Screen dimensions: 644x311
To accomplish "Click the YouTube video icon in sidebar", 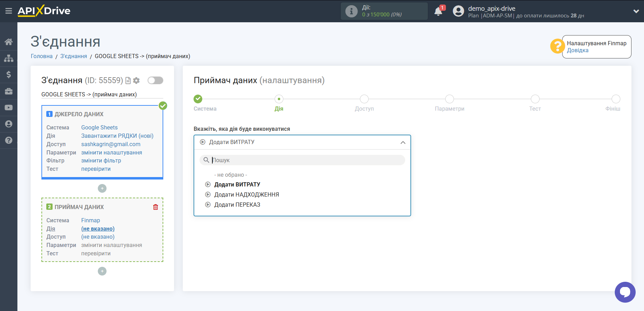I will pos(9,107).
